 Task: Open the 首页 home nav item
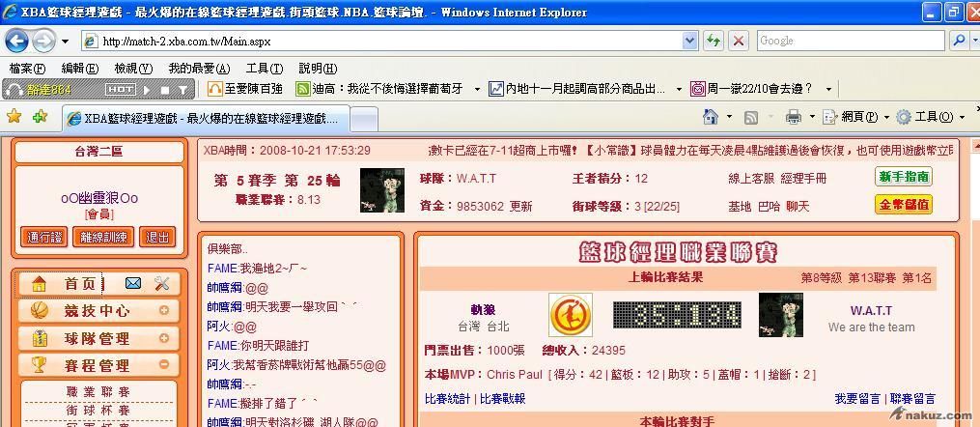point(81,284)
